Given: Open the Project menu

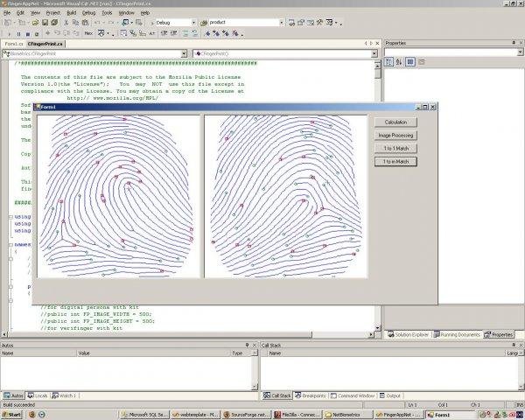Looking at the screenshot, I should (x=52, y=13).
